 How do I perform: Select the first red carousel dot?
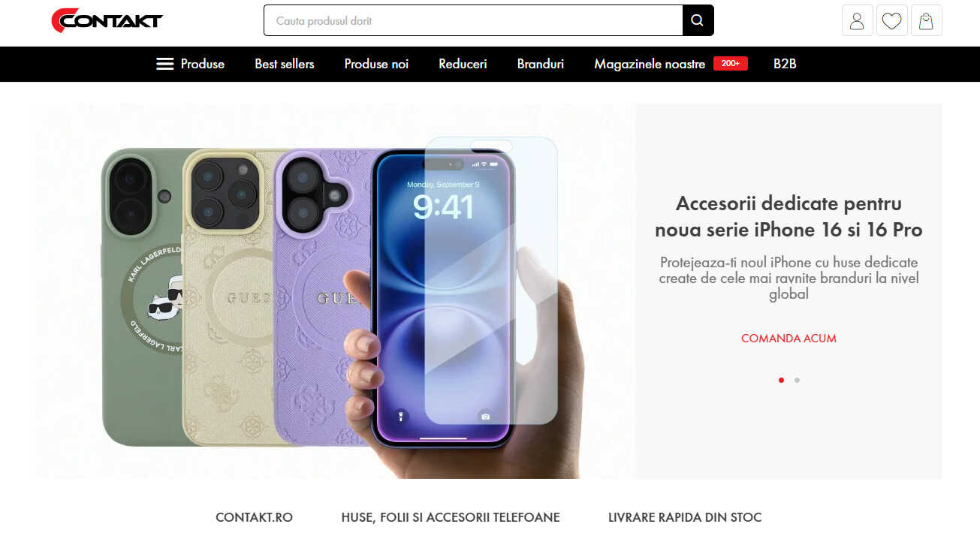coord(781,380)
